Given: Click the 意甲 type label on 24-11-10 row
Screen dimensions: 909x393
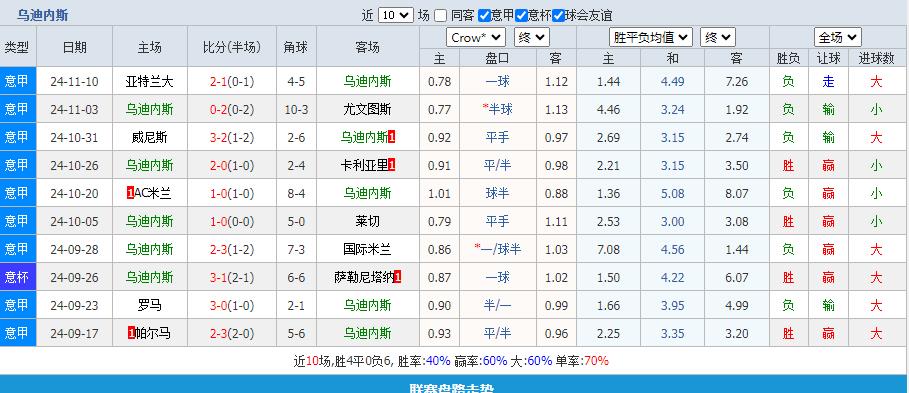Looking at the screenshot, I should pos(17,81).
